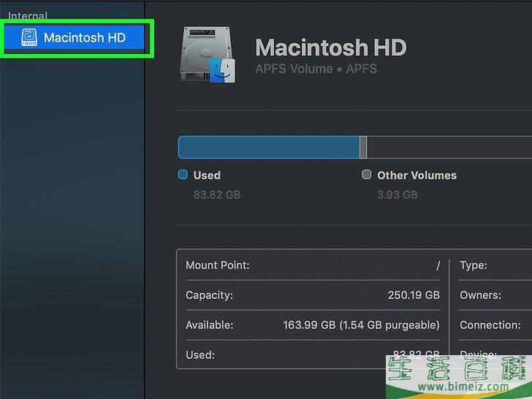Click the gray other volumes bar segment
The height and width of the screenshot is (399, 532).
(x=363, y=148)
